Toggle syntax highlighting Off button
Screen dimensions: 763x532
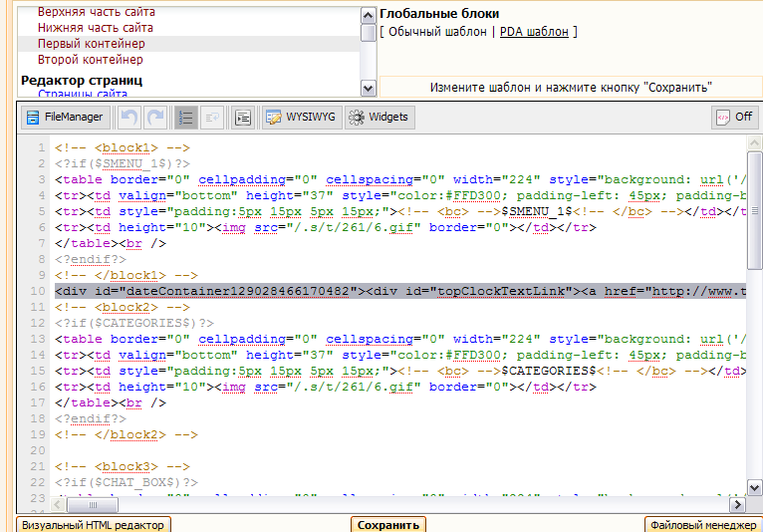tap(734, 118)
